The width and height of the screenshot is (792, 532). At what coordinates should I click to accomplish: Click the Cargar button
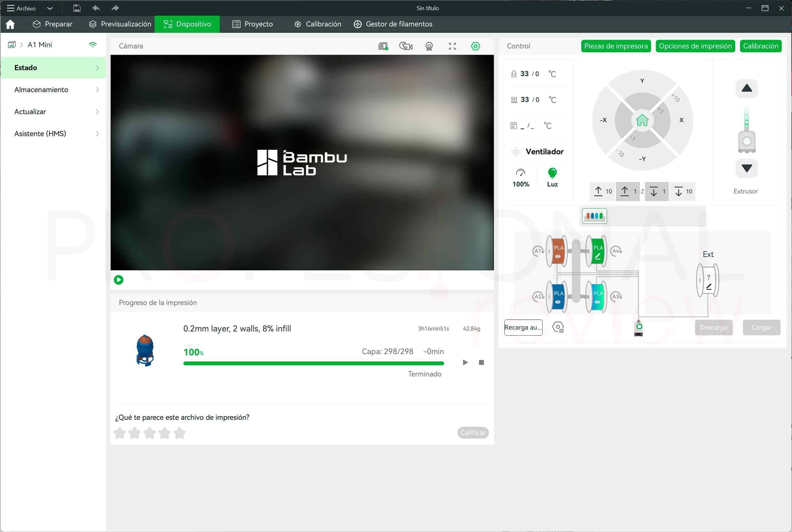point(761,327)
